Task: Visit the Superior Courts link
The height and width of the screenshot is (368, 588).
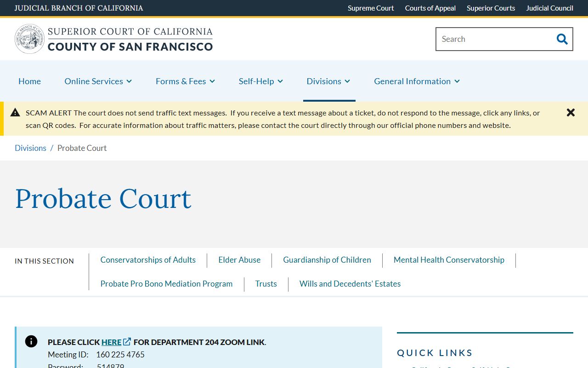Action: pos(491,8)
